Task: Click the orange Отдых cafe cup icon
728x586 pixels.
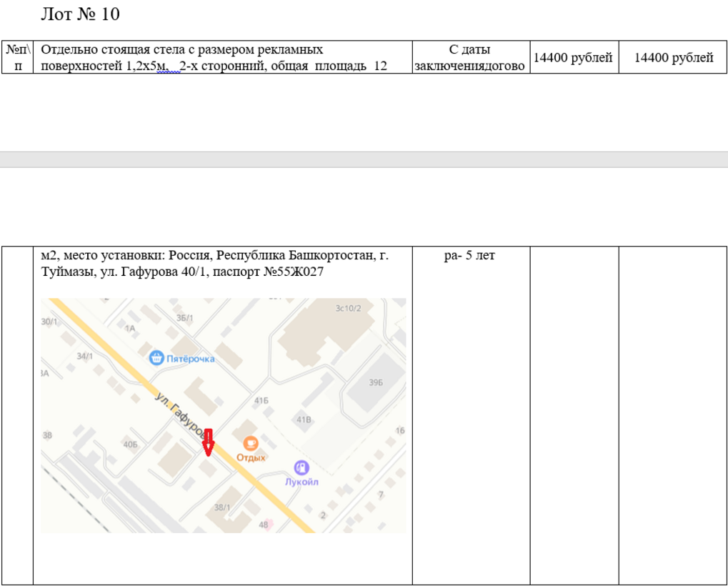Action: tap(251, 443)
